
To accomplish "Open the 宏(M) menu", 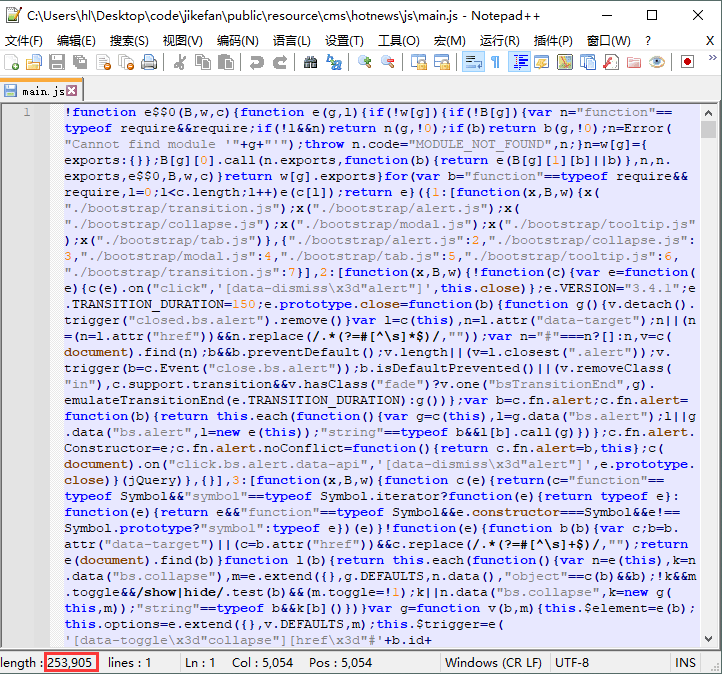I will (449, 41).
